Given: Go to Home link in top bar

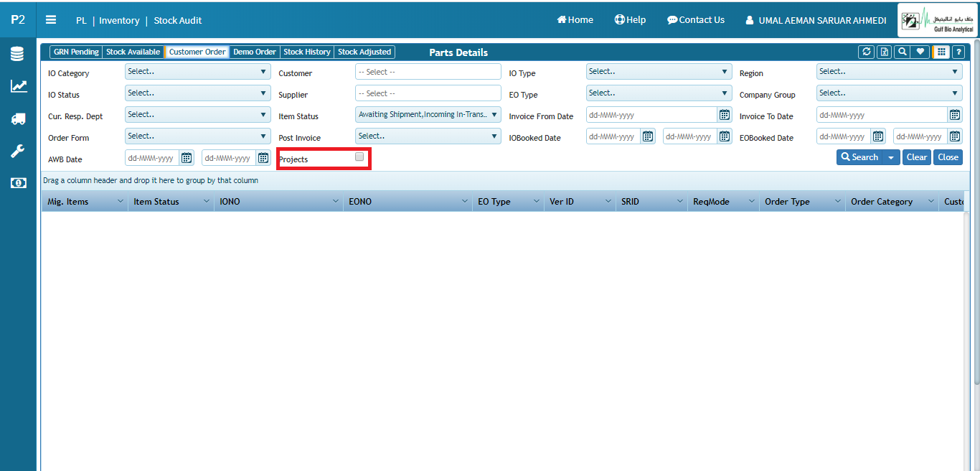Looking at the screenshot, I should pyautogui.click(x=575, y=20).
